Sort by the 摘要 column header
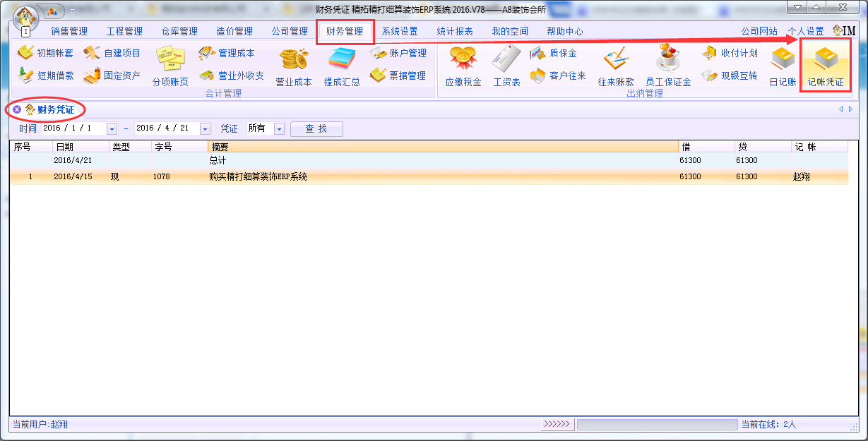868x441 pixels. 443,147
